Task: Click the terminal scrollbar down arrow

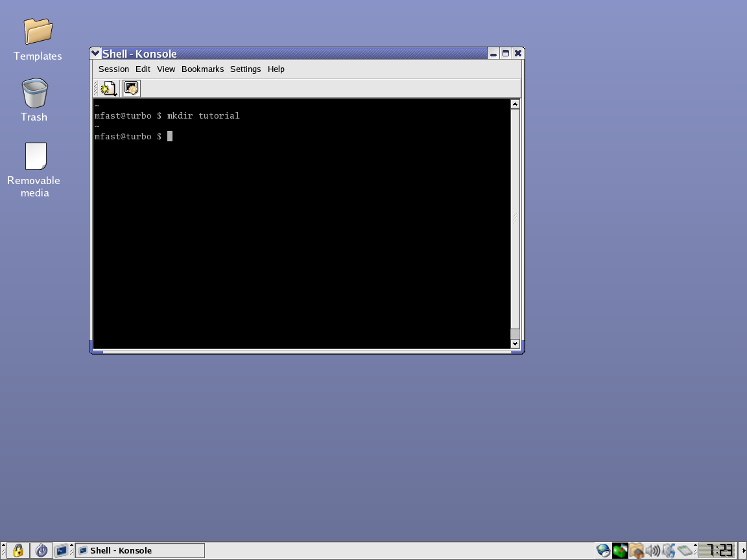Action: tap(515, 344)
